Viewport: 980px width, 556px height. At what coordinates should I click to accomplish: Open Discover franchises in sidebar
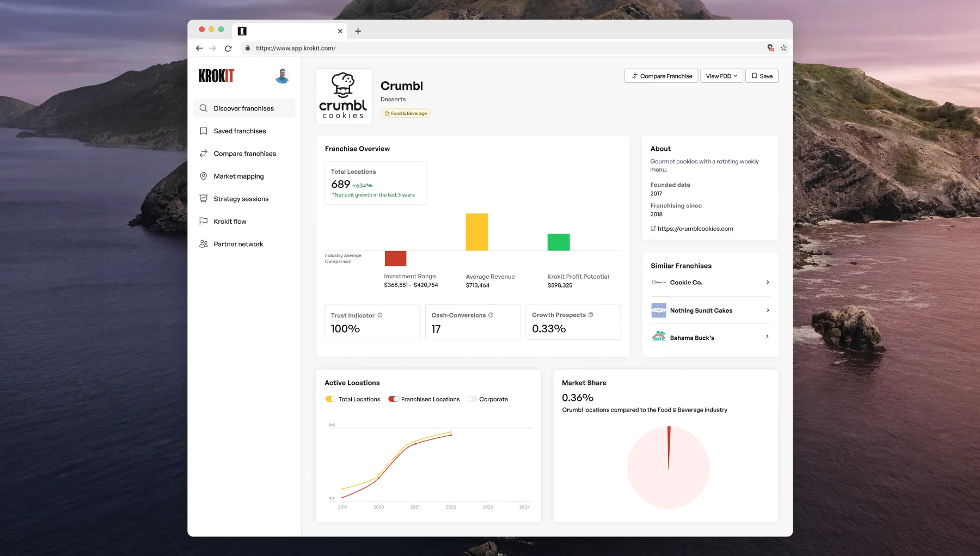244,108
